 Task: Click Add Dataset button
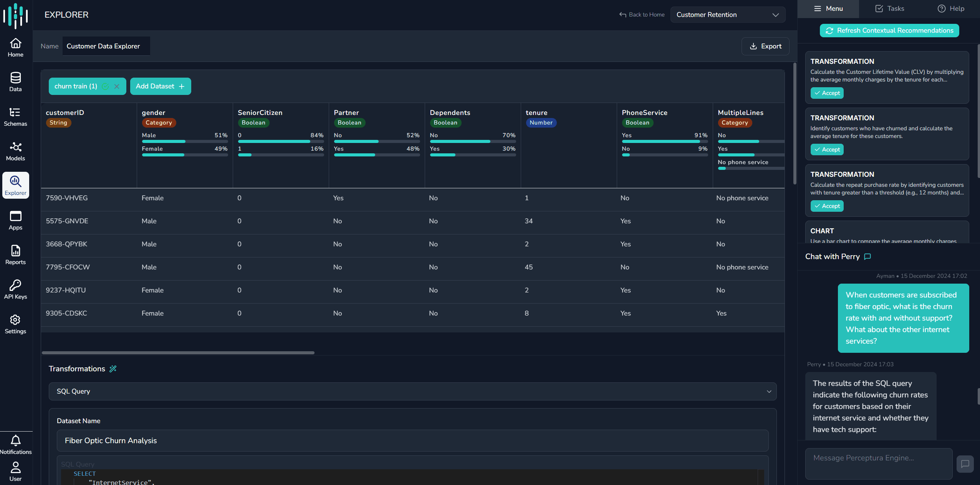(161, 86)
